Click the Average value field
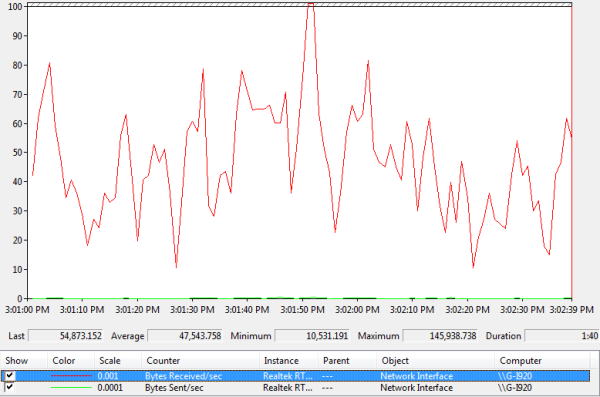Screen dimensions: 600x397 coord(185,336)
